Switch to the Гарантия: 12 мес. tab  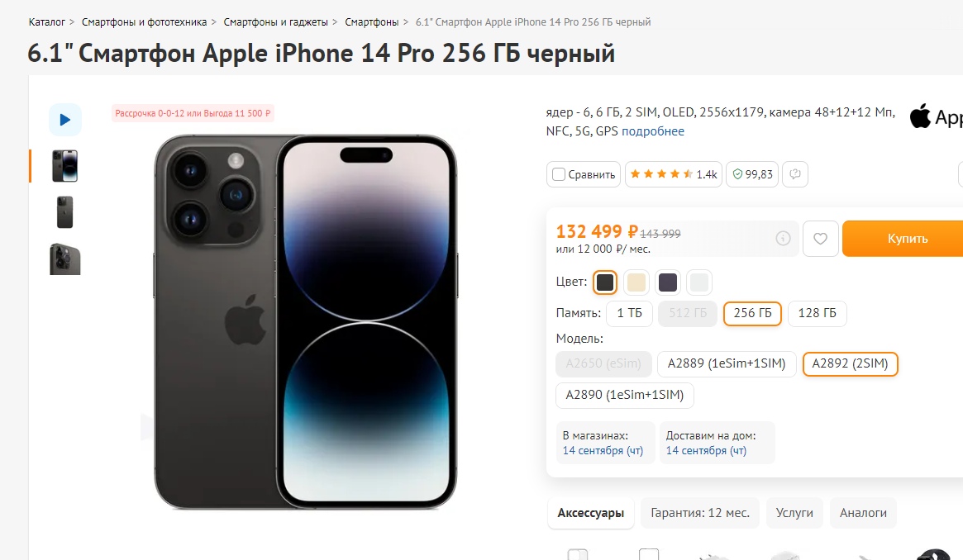[x=700, y=513]
